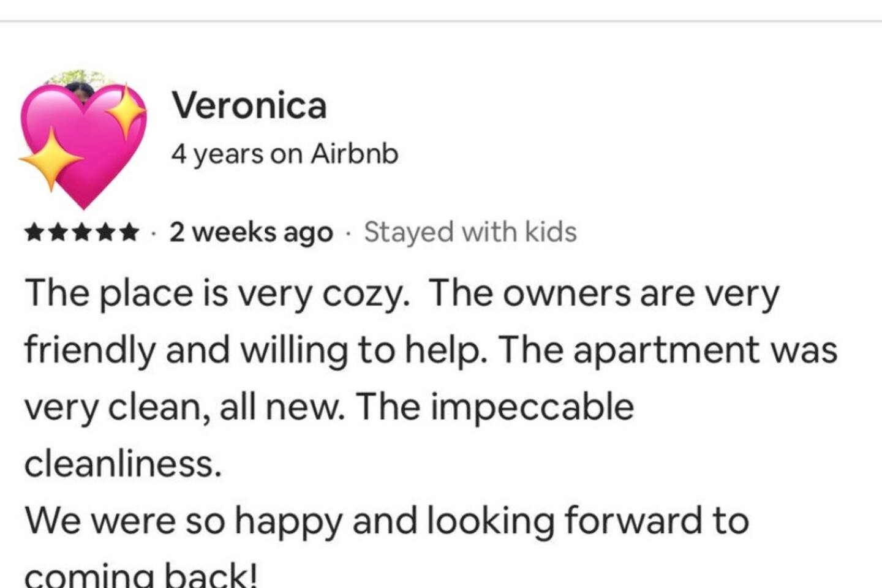This screenshot has height=588, width=882.
Task: Click the upper-right sparkle on the heart
Action: point(126,111)
